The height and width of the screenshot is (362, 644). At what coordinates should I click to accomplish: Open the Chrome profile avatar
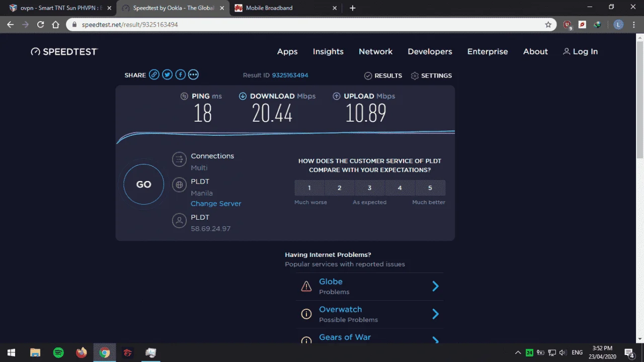[x=619, y=25]
